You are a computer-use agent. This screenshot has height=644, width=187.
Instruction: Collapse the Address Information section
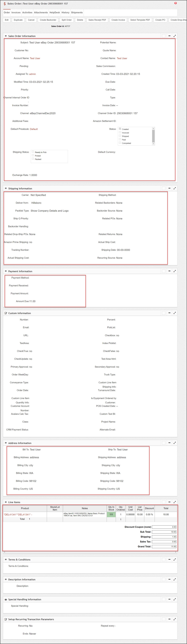pyautogui.click(x=169, y=443)
